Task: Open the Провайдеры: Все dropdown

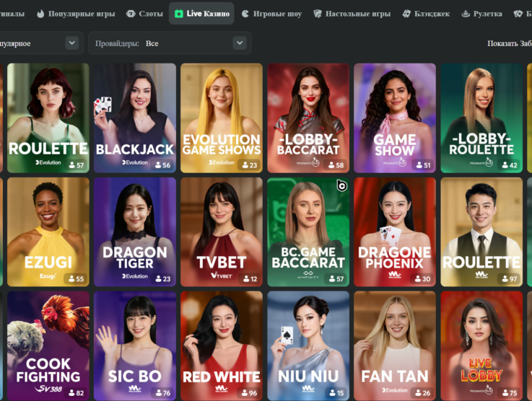Action: 170,43
